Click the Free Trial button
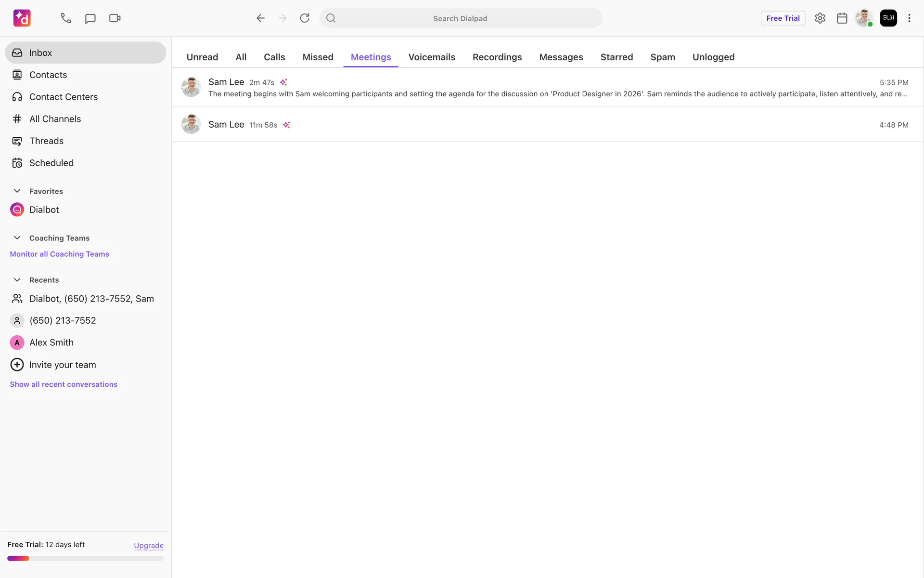The image size is (924, 578). coord(783,18)
